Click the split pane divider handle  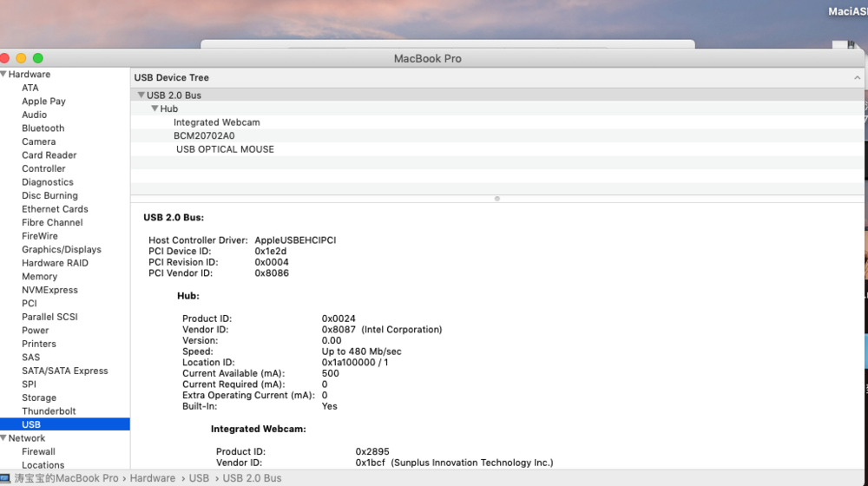[496, 199]
